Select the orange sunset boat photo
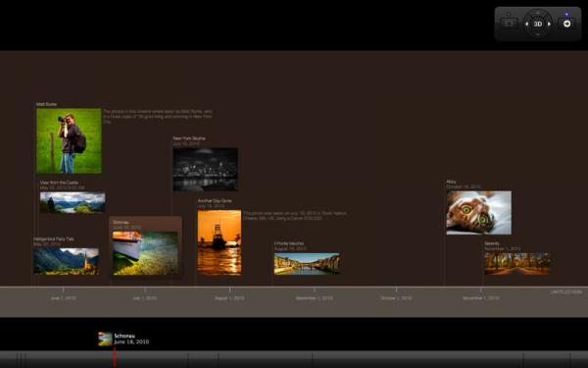The height and width of the screenshot is (368, 588). click(220, 242)
